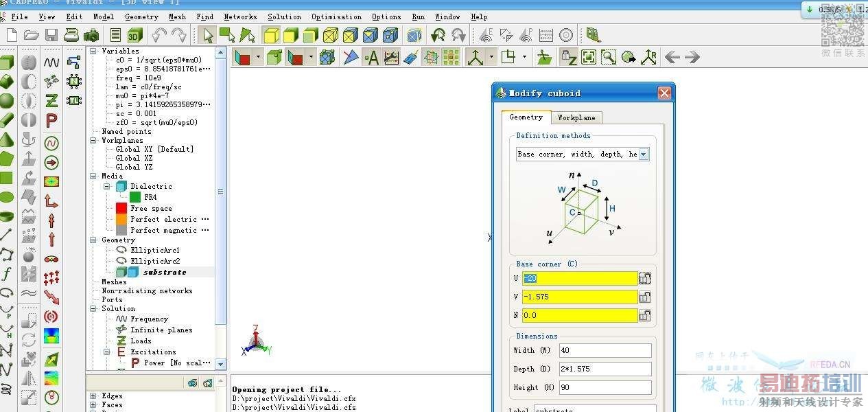Click the red P port icon
Viewport: 868px width, 412px height.
tap(51, 120)
